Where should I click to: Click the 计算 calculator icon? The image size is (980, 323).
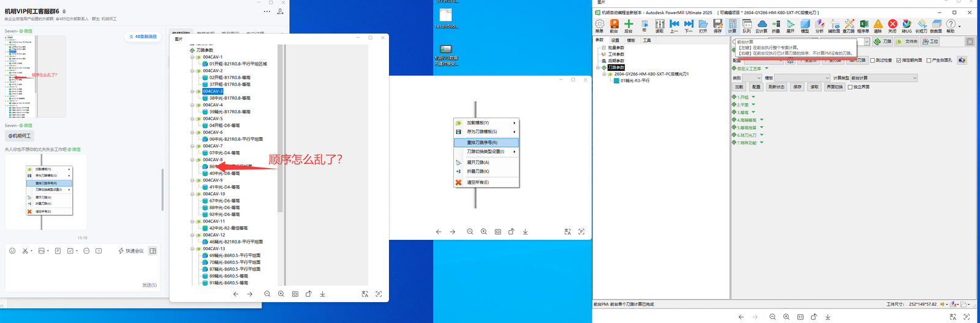click(733, 26)
